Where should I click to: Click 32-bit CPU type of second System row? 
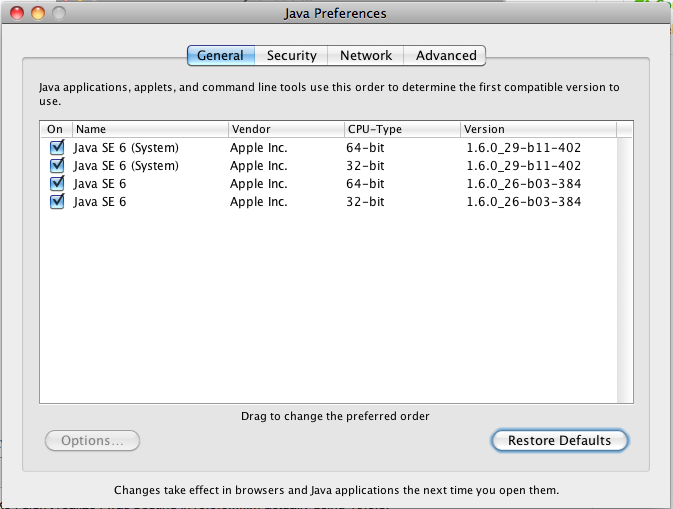point(365,166)
